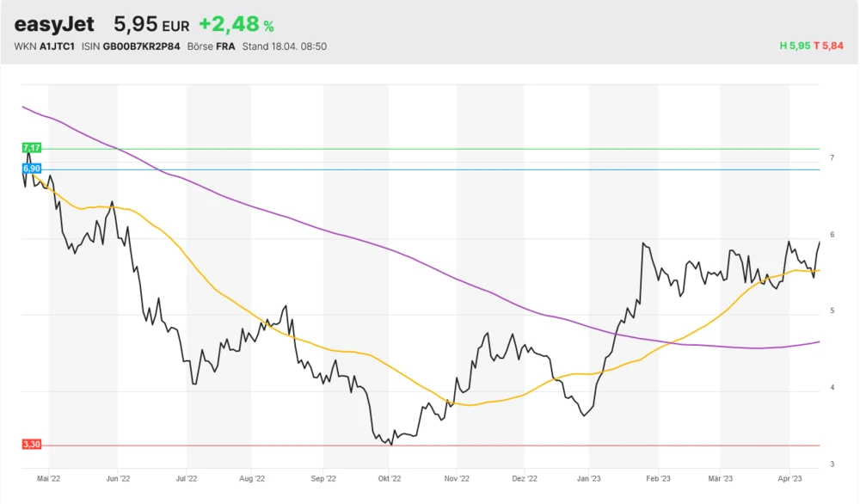Image resolution: width=860 pixels, height=504 pixels.
Task: Click the green H 5,95 daily high
Action: click(x=795, y=46)
